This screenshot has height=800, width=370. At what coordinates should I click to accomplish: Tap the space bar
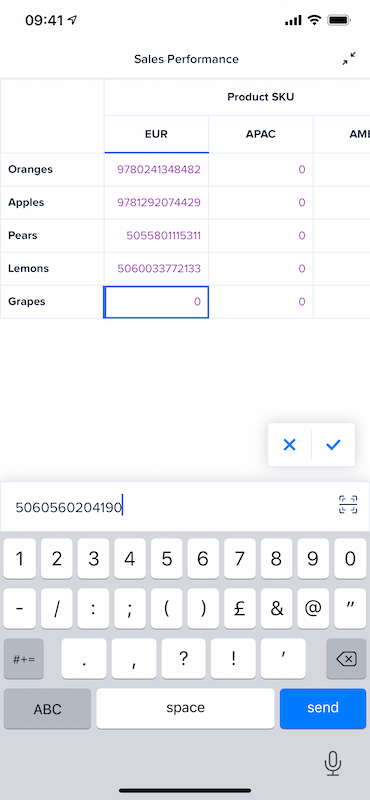point(185,709)
